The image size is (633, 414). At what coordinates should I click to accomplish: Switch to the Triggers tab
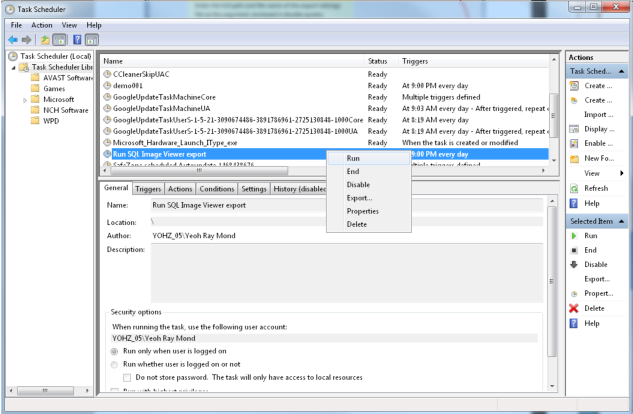148,188
